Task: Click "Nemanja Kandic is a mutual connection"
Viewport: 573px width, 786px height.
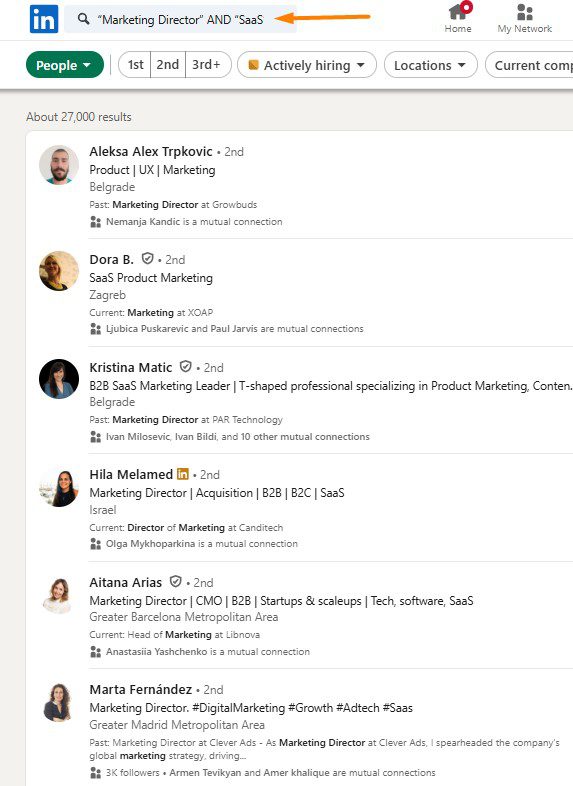Action: point(194,222)
